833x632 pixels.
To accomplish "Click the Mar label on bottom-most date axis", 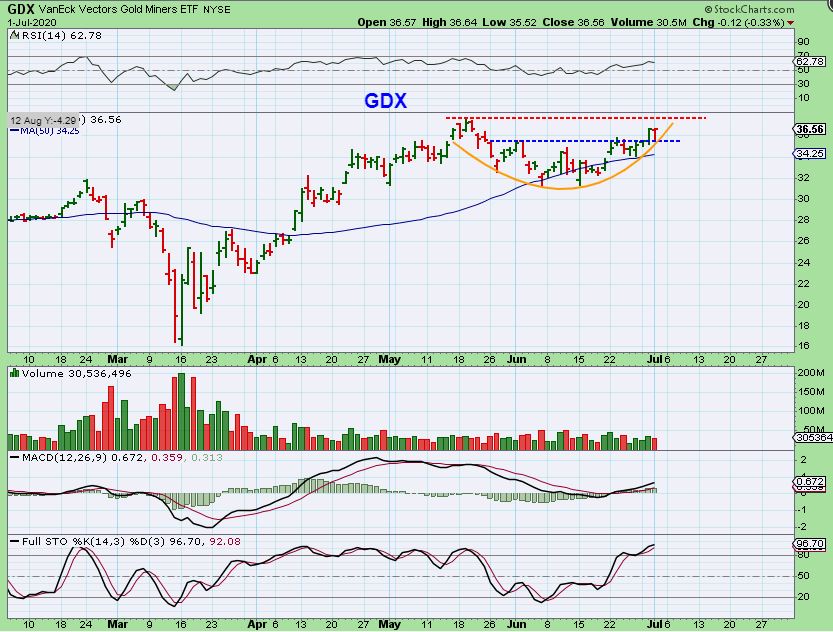I will pyautogui.click(x=117, y=624).
